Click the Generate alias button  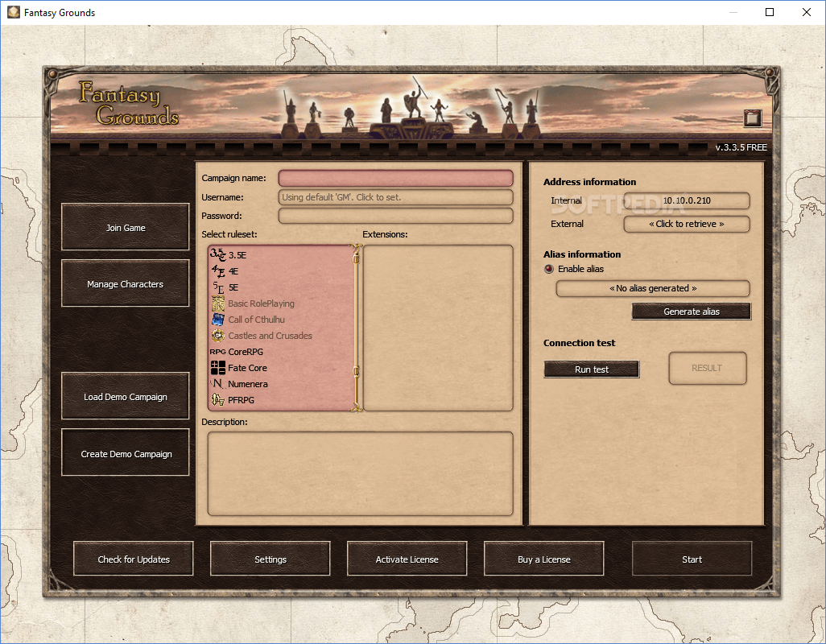(x=691, y=312)
